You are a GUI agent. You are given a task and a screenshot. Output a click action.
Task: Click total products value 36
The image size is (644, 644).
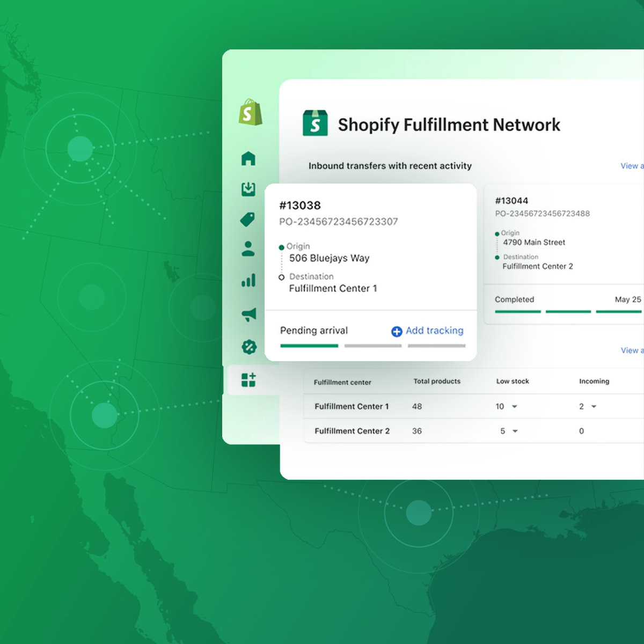pyautogui.click(x=417, y=431)
